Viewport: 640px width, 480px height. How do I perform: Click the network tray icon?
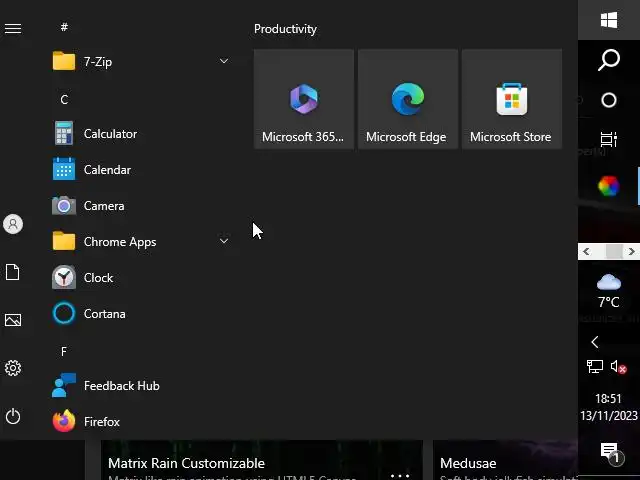595,366
